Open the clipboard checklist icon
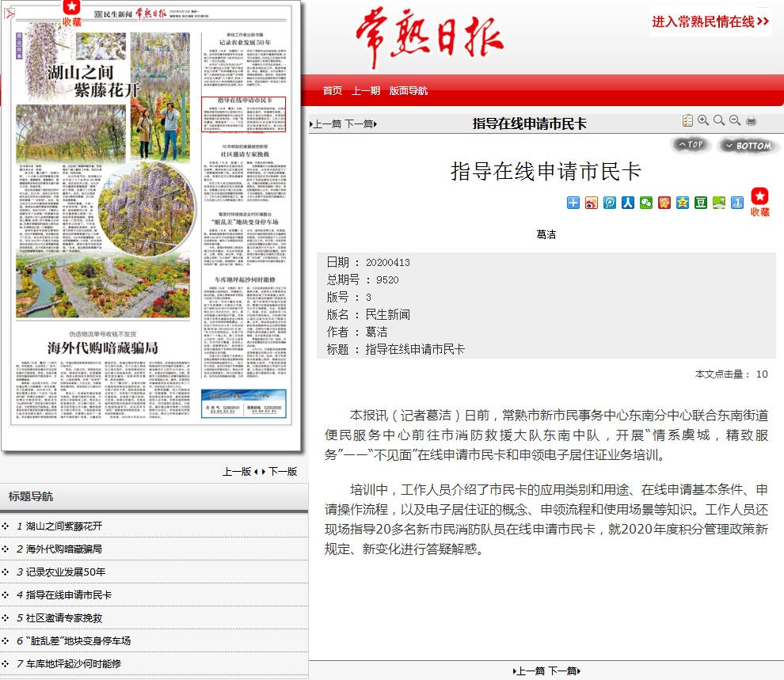 687,120
